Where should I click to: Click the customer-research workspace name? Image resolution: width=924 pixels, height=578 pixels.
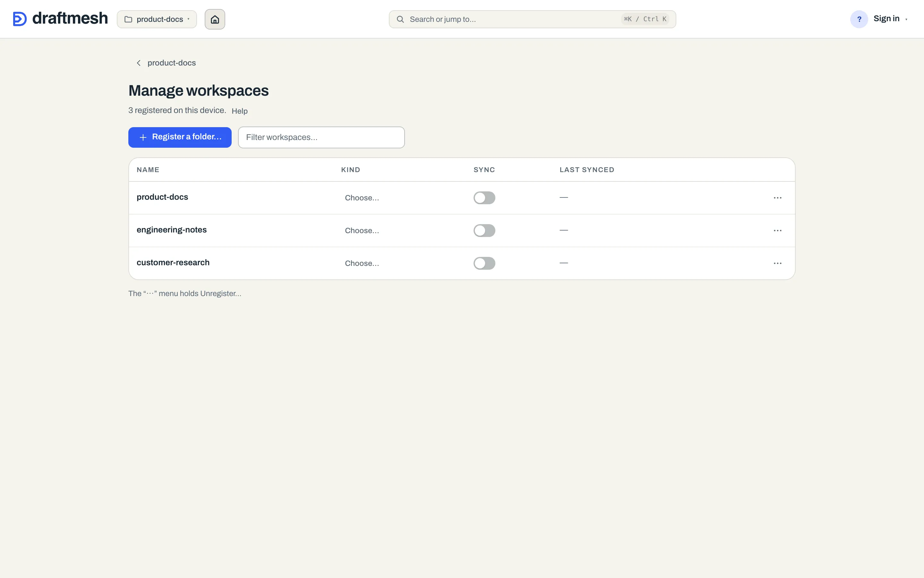pyautogui.click(x=173, y=263)
